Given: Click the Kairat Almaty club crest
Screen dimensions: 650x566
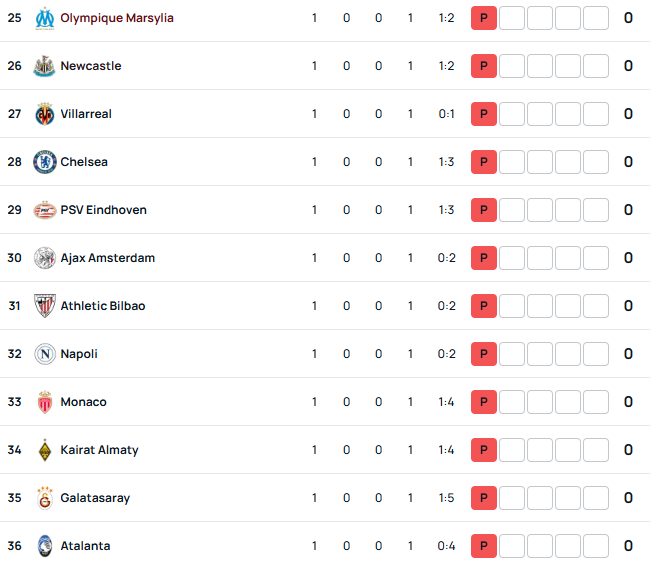Looking at the screenshot, I should (45, 450).
